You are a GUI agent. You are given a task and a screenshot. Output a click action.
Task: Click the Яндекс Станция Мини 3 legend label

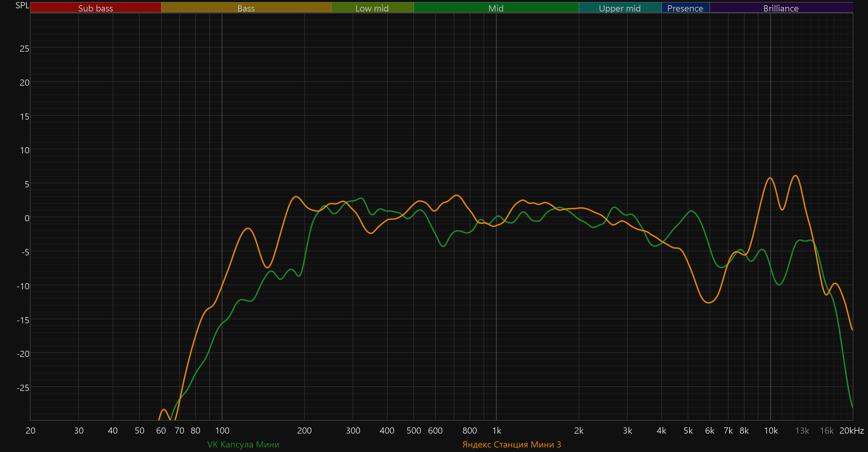pos(511,444)
